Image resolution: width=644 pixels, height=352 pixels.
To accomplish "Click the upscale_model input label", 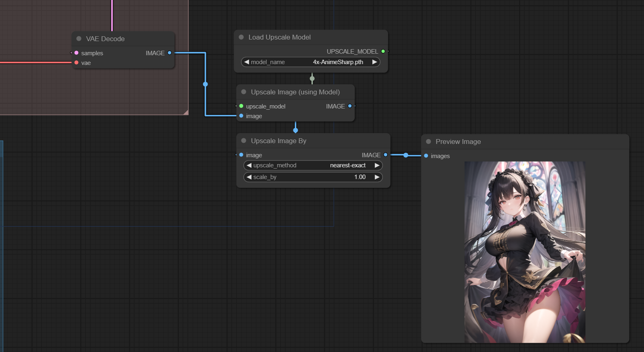I will 266,106.
